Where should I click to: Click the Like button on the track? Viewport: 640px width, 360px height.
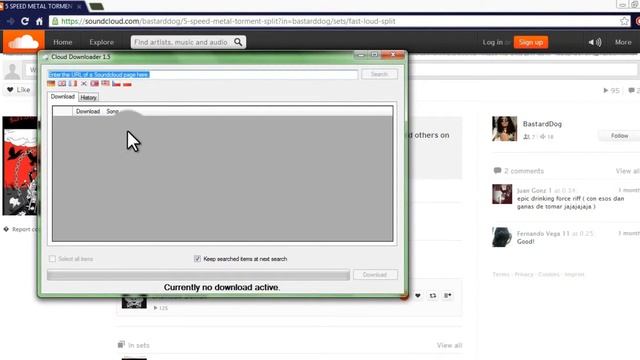click(19, 90)
